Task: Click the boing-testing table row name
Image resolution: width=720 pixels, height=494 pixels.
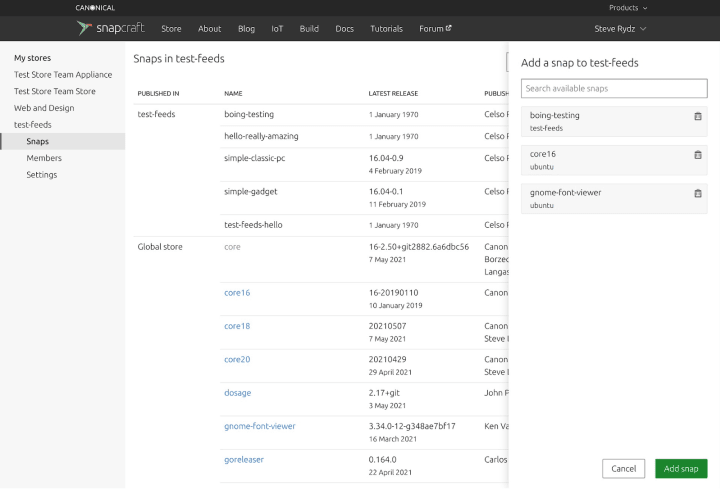Action: (249, 114)
